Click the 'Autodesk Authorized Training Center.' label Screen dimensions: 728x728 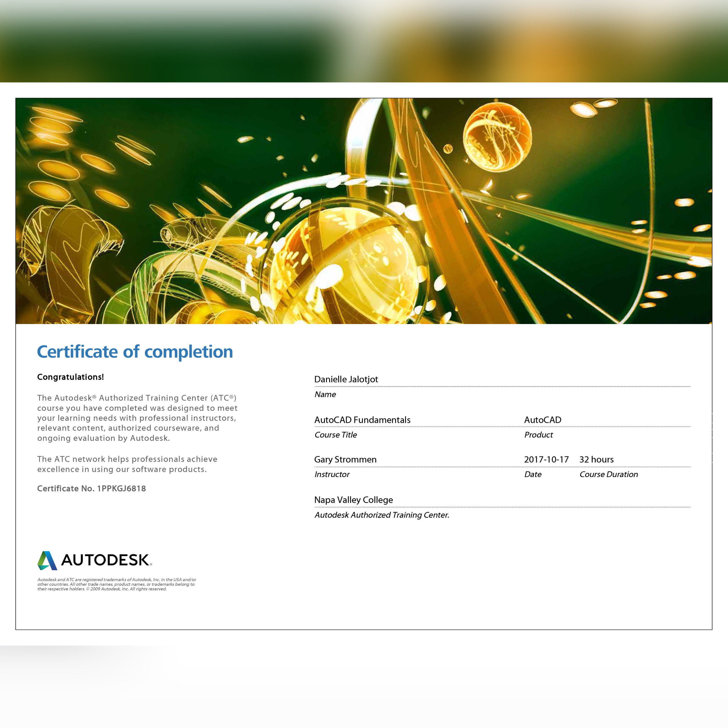click(x=382, y=515)
